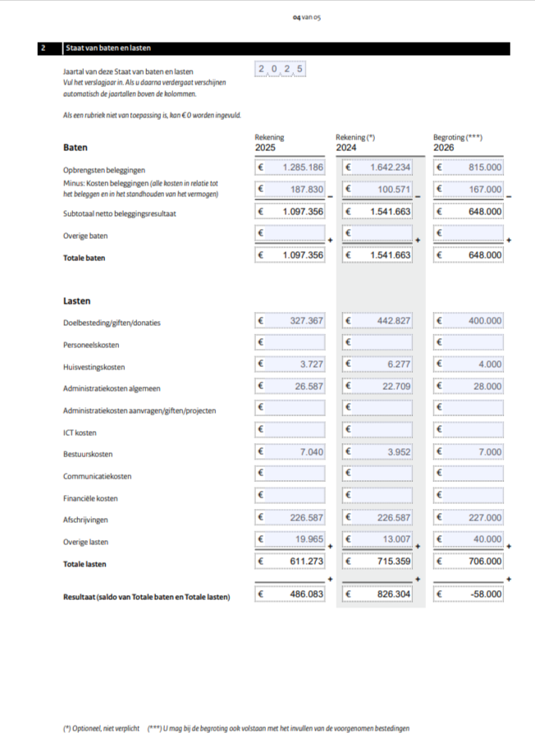This screenshot has height=756, width=535.
Task: Select empty ICT kosten field for 2025
Action: coord(290,429)
